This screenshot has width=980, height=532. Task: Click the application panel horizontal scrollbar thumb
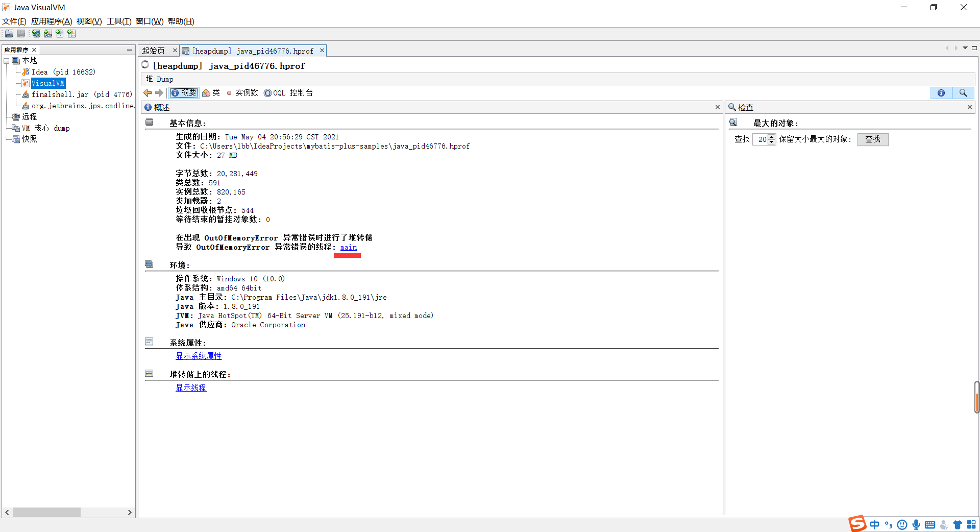coord(46,512)
